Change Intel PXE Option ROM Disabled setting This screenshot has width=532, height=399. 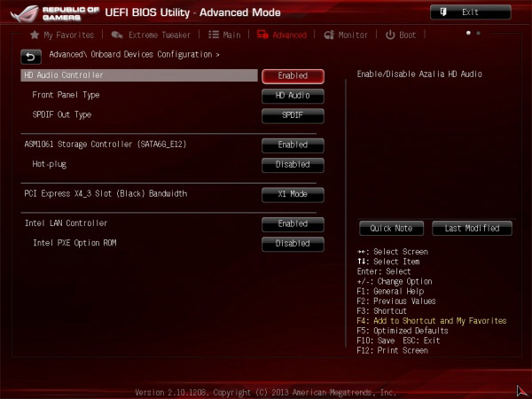[x=293, y=244]
